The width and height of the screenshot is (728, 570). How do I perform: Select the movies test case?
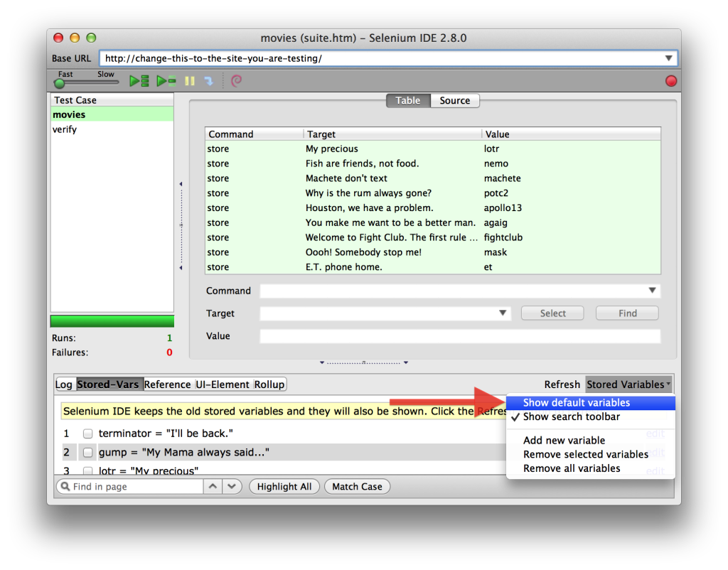pyautogui.click(x=112, y=114)
